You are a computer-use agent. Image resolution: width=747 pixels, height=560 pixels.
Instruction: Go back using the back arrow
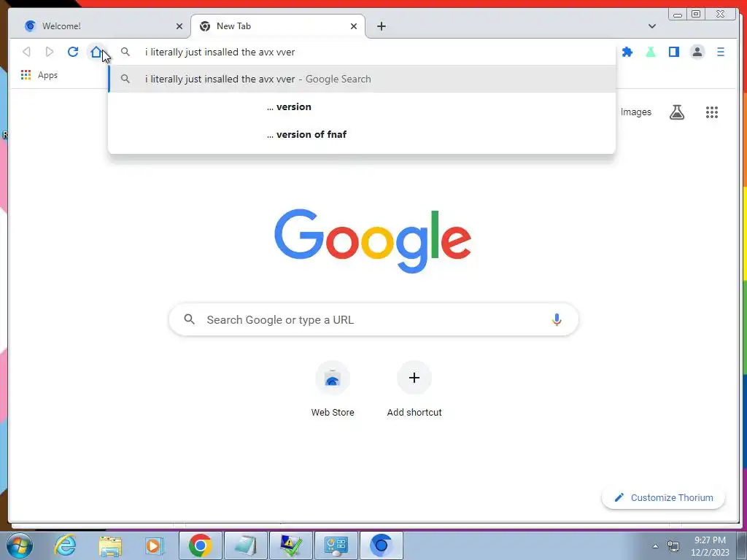[27, 52]
